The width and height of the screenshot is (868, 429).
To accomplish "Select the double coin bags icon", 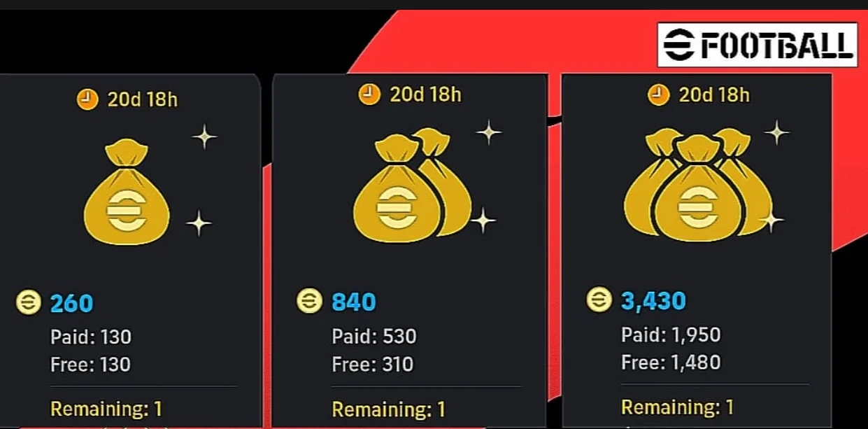I will (x=411, y=185).
